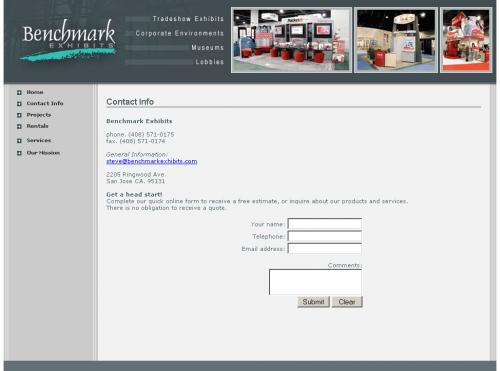The width and height of the screenshot is (500, 371).
Task: Click inside the Comments text area
Action: click(x=315, y=282)
